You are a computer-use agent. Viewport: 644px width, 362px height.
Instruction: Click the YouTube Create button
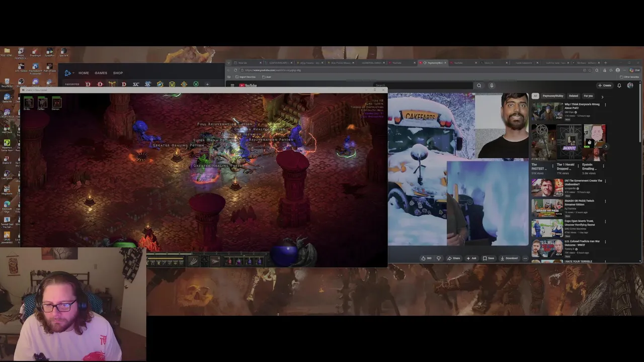coord(605,85)
